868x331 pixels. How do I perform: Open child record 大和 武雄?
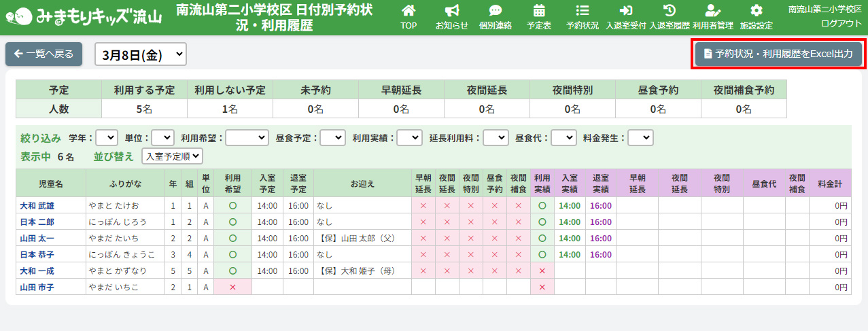point(37,205)
